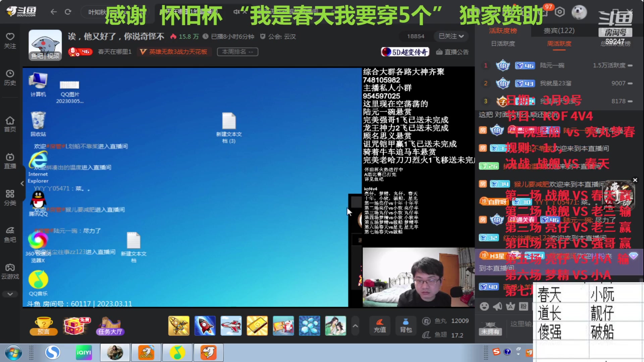Expand the sidebar down chevron

pos(10,294)
